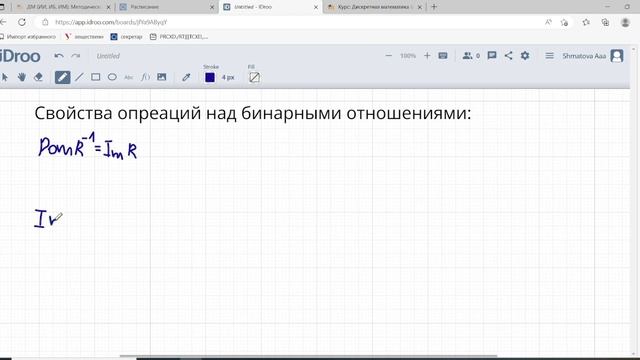640x360 pixels.
Task: Select the pen drawing tool
Action: pyautogui.click(x=62, y=77)
